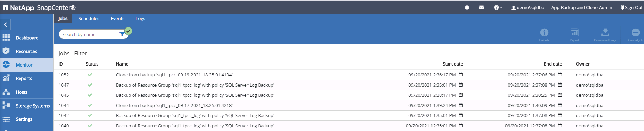Switch to the Events tab
644x131 pixels.
117,19
